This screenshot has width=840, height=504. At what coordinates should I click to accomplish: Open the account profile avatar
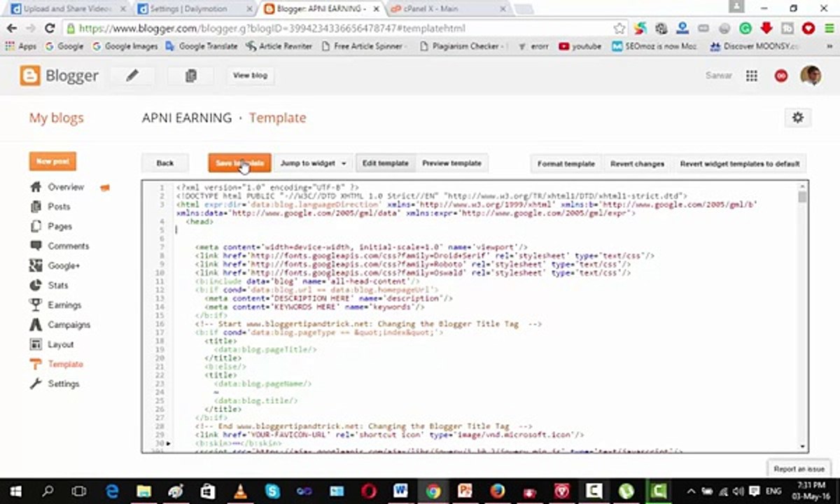(811, 76)
